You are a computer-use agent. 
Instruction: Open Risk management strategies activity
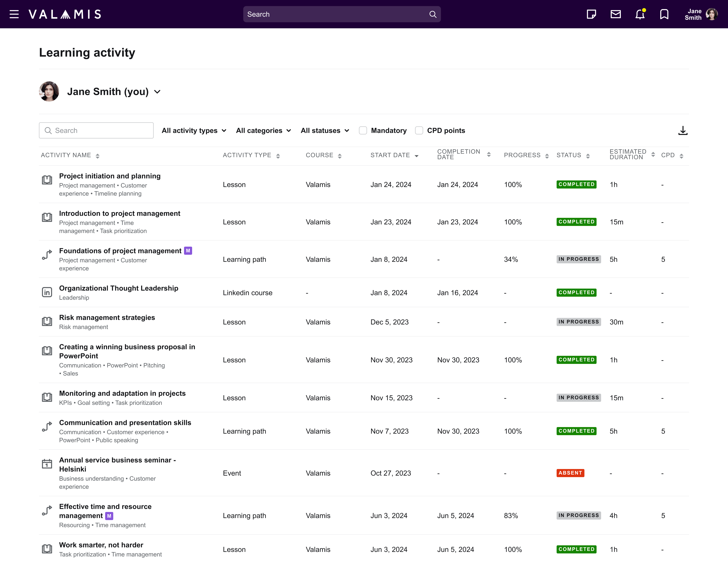pyautogui.click(x=107, y=318)
